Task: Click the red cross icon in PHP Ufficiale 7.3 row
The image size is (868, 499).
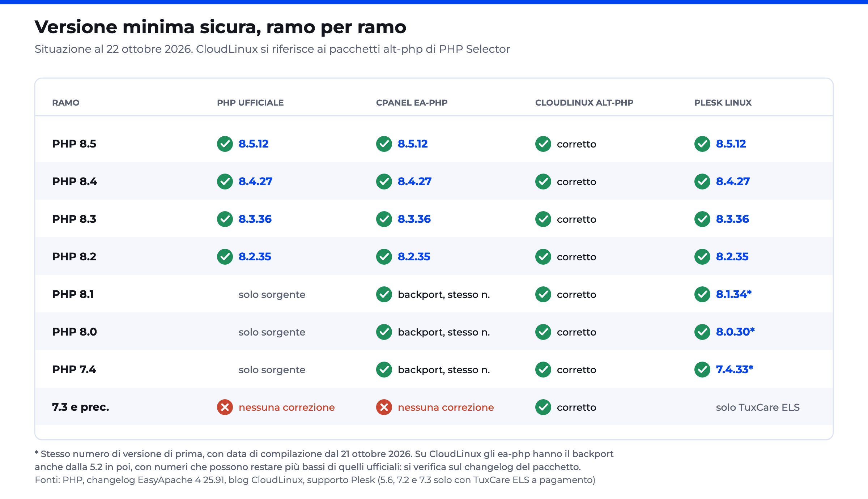Action: pos(225,407)
